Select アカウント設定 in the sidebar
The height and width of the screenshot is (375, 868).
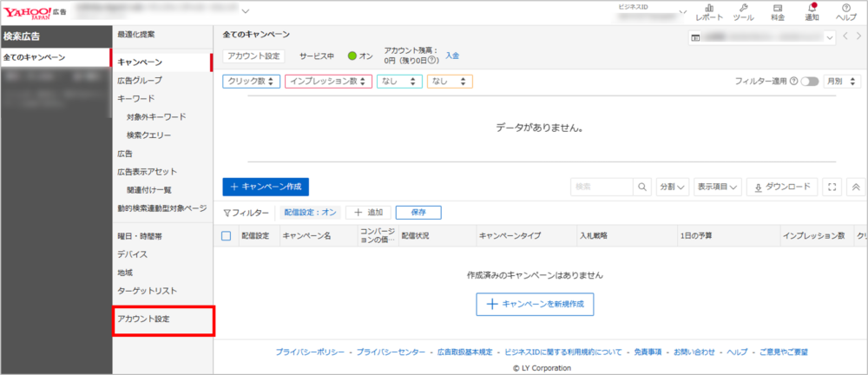(144, 319)
